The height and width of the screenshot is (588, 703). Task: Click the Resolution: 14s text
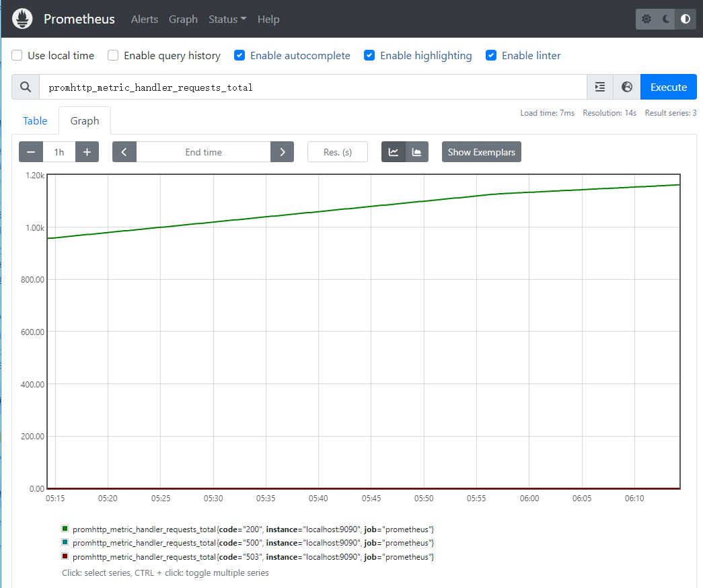pyautogui.click(x=609, y=113)
